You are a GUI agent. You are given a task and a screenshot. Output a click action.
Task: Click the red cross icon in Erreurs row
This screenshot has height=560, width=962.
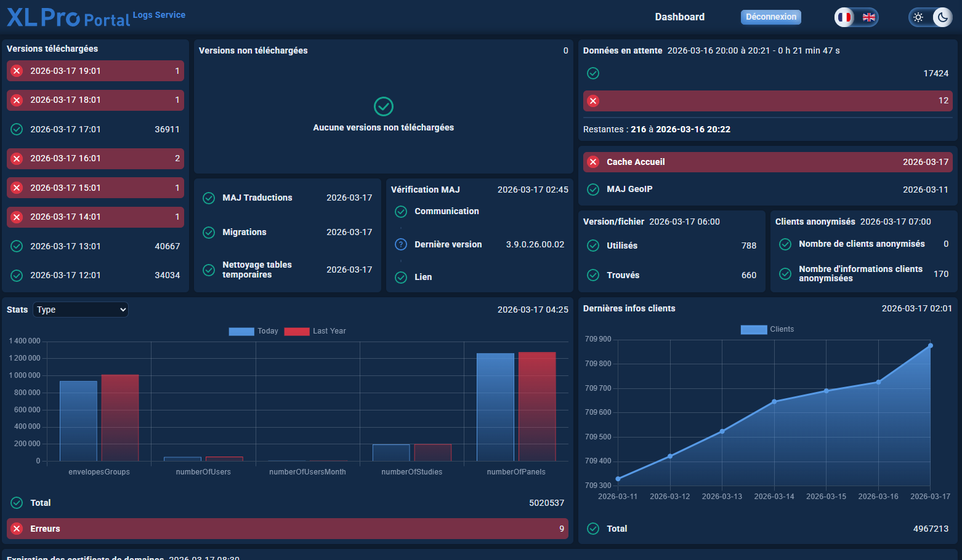click(17, 529)
